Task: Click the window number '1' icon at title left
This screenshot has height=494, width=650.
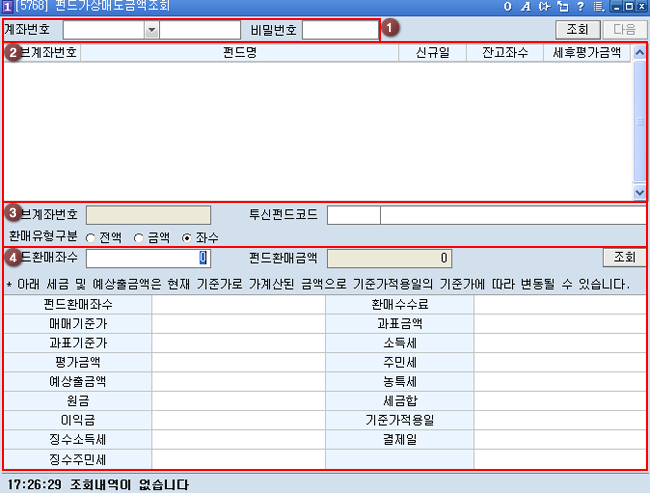Action: click(7, 7)
